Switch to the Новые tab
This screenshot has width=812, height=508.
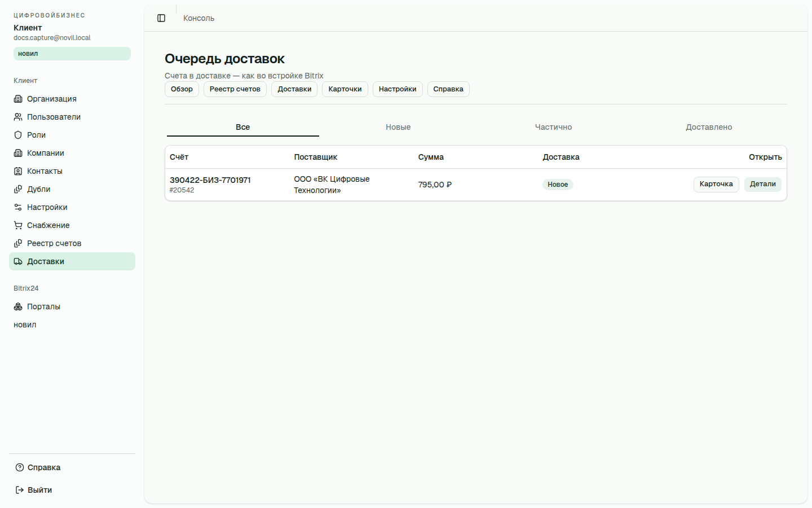click(398, 127)
